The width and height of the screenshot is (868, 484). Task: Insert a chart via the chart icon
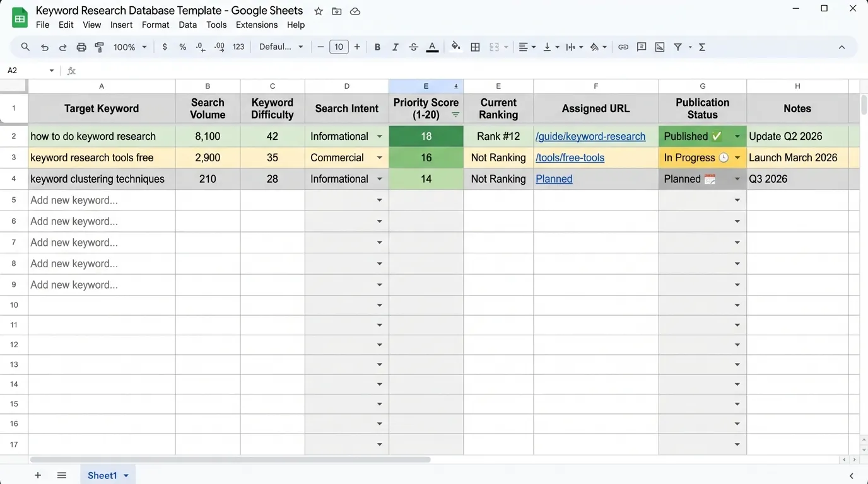(x=659, y=47)
